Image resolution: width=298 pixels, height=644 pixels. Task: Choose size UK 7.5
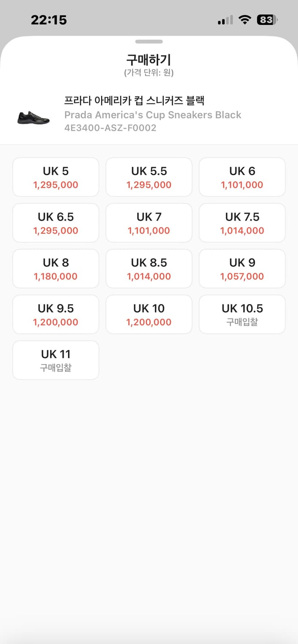pyautogui.click(x=242, y=223)
